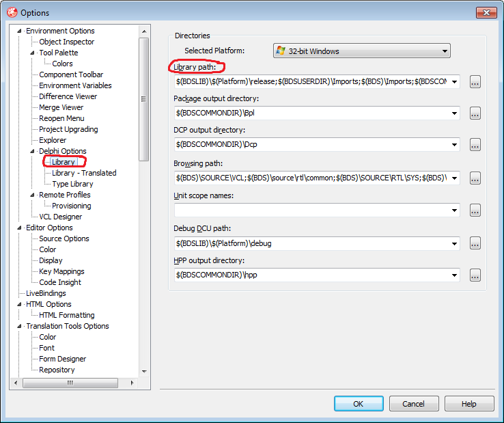The image size is (504, 423).
Task: Expand Library path dropdown arrow
Action: coord(453,82)
